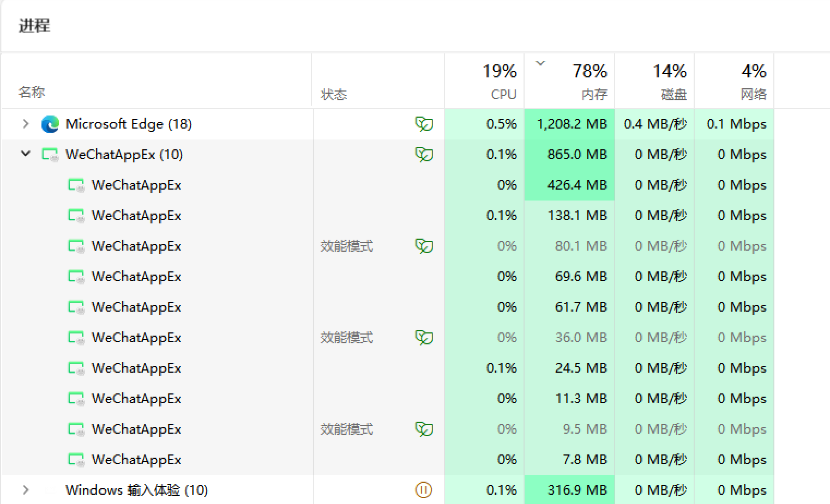Click the 0.1 Mbps network value
Viewport: 830px width, 504px height.
tap(736, 124)
